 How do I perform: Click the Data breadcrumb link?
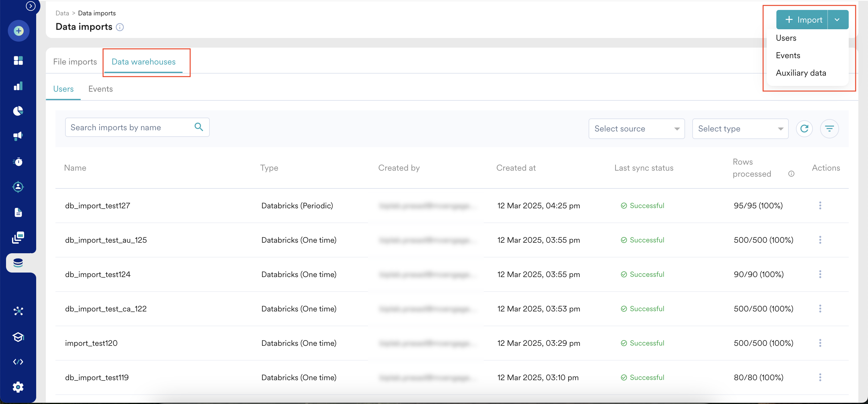pyautogui.click(x=62, y=13)
